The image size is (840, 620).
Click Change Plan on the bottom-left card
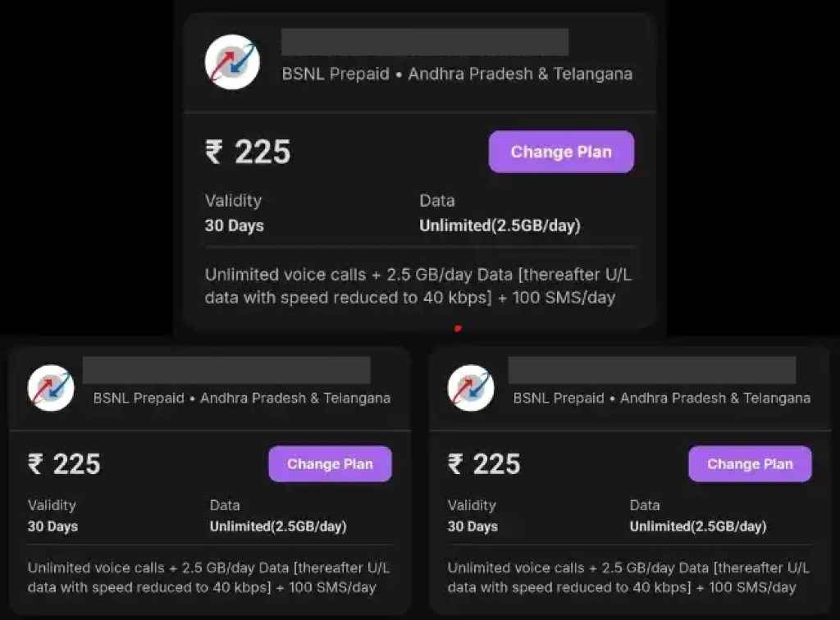(x=330, y=463)
